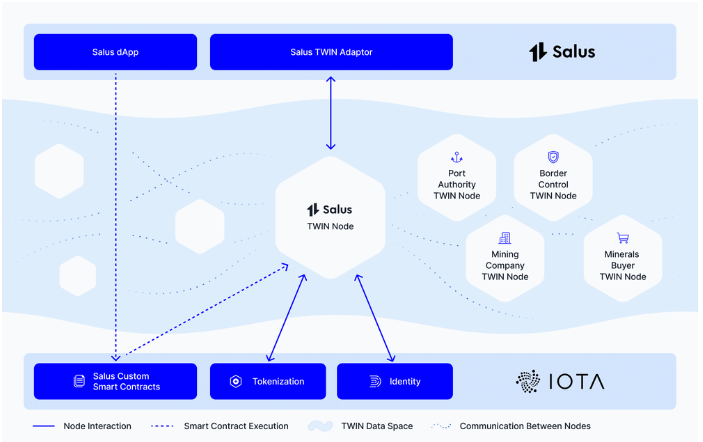This screenshot has width=703, height=442.
Task: Click the IOTA logo icon
Action: click(x=529, y=381)
